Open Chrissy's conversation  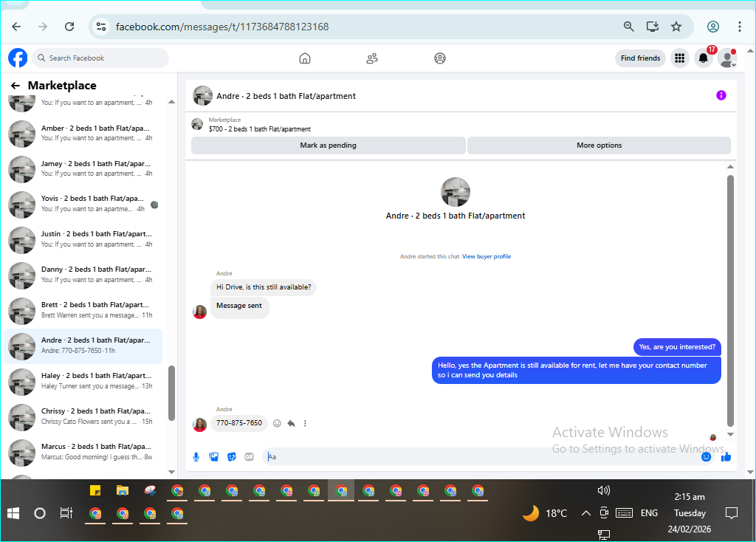(83, 416)
